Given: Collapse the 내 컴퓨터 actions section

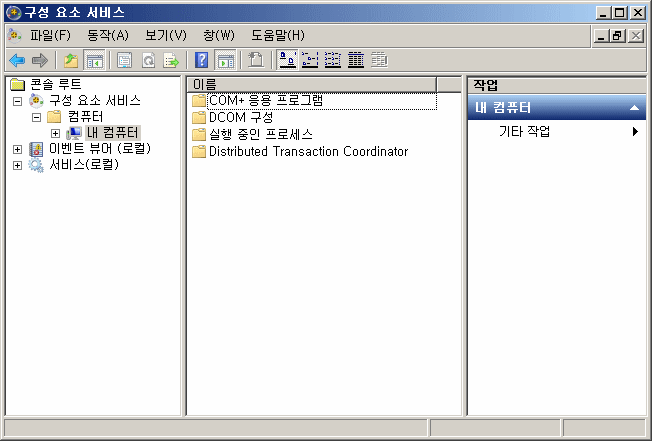Looking at the screenshot, I should point(634,108).
